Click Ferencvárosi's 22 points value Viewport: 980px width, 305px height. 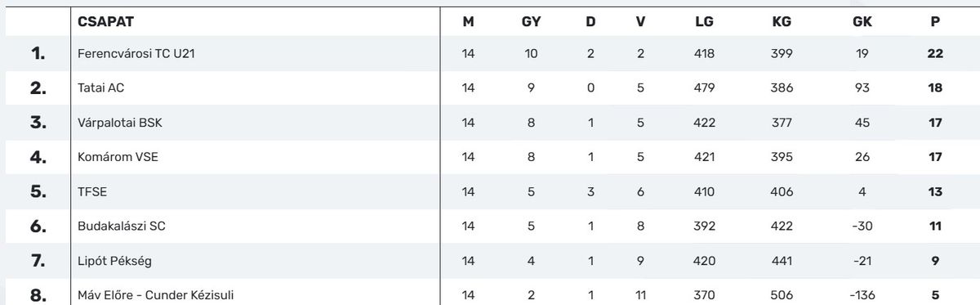[x=935, y=54]
